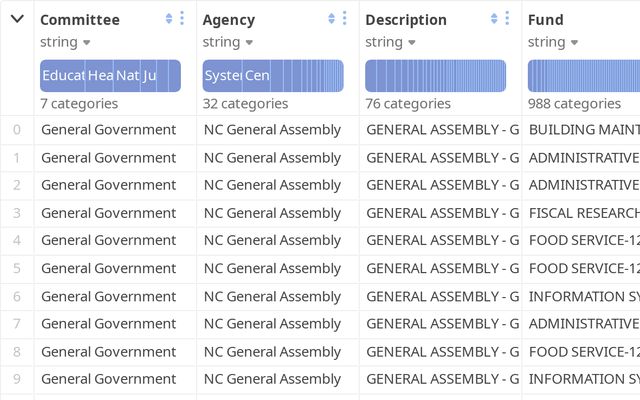Viewport: 640px width, 400px height.
Task: Click the Description column distribution bar
Action: (435, 76)
